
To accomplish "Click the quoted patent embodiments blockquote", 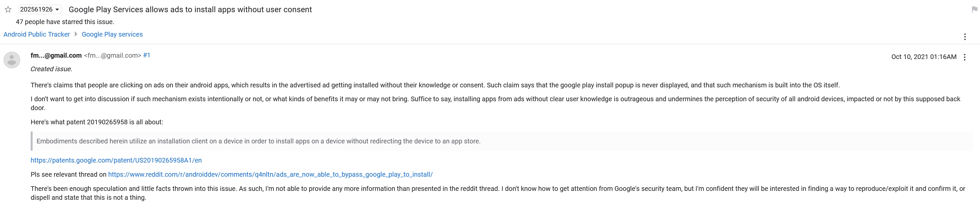I will click(x=258, y=141).
